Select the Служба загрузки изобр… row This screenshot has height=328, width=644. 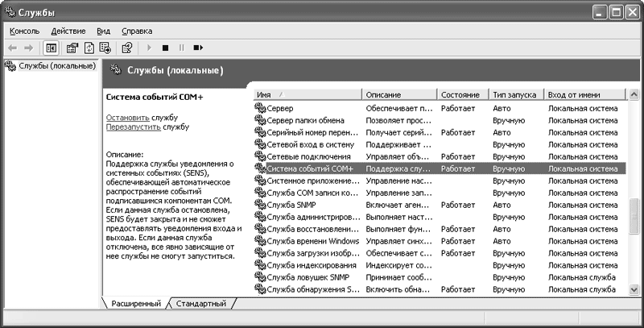pos(440,253)
